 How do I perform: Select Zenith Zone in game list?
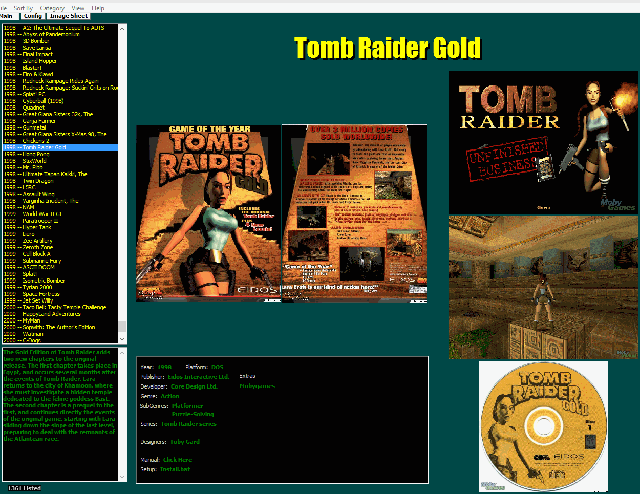pos(60,247)
